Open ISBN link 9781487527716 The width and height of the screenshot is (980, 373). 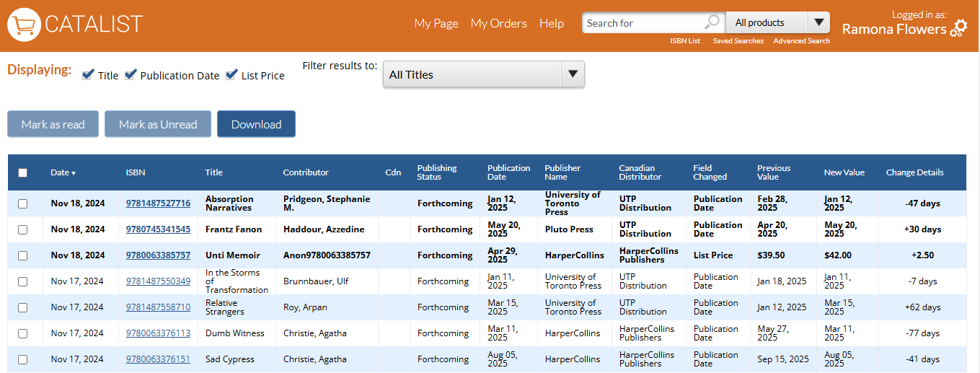(x=158, y=203)
